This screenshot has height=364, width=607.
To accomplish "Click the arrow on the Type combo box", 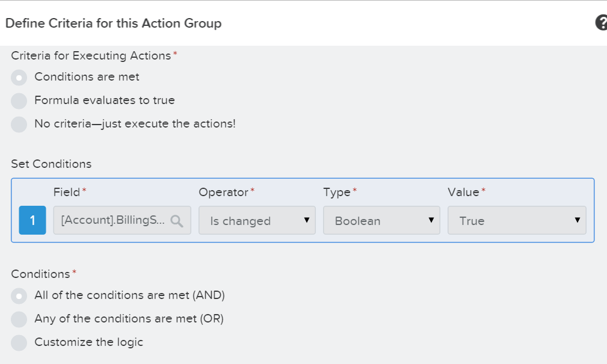I will click(x=431, y=220).
